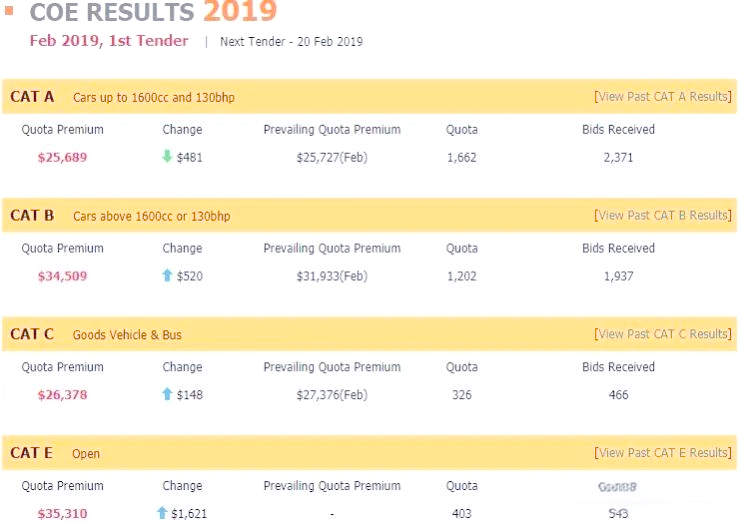Open View Past CAT E Results link
744x527 pixels.
663,453
